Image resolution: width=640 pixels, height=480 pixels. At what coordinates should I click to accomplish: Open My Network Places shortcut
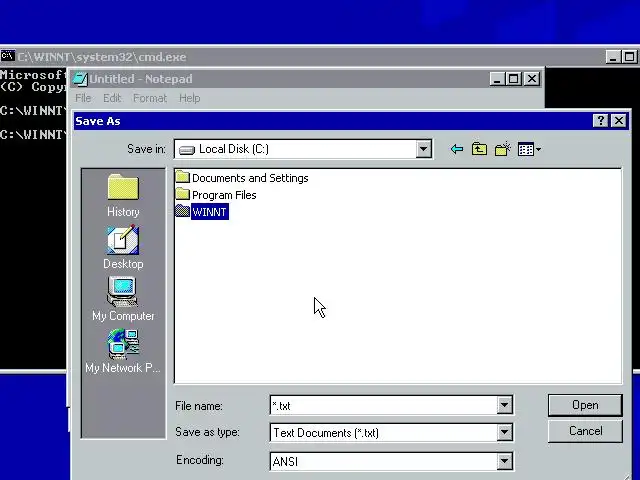click(x=123, y=351)
